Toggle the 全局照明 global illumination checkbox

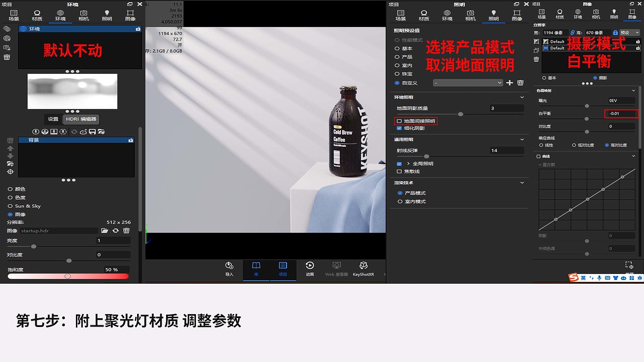coord(399,163)
